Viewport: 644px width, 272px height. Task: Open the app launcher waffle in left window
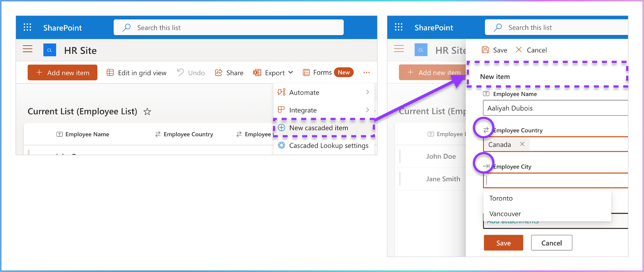27,27
